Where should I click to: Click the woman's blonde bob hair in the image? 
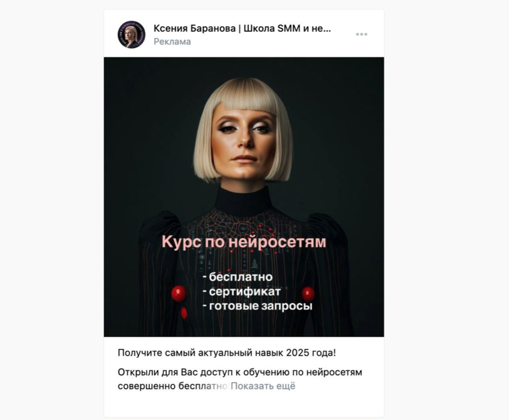coord(243,94)
